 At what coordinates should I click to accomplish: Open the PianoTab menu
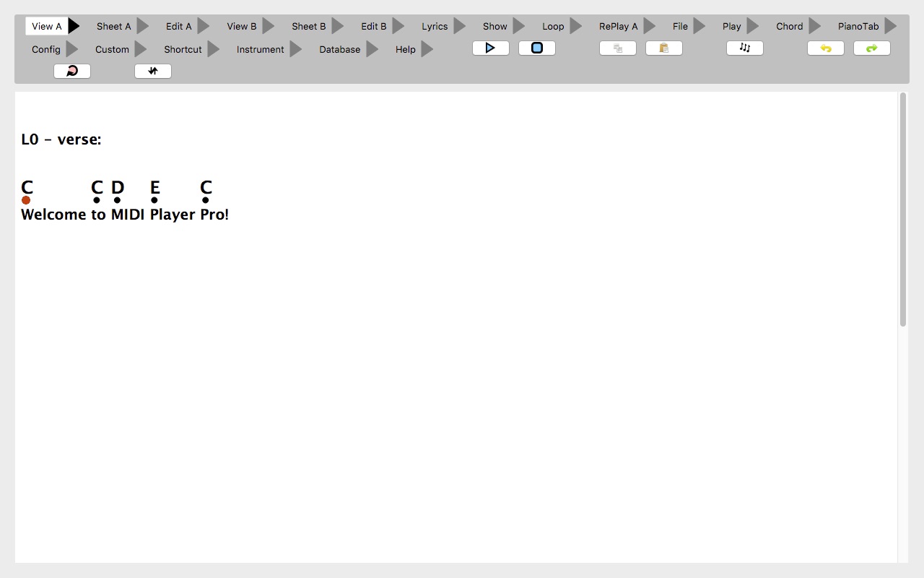click(858, 26)
